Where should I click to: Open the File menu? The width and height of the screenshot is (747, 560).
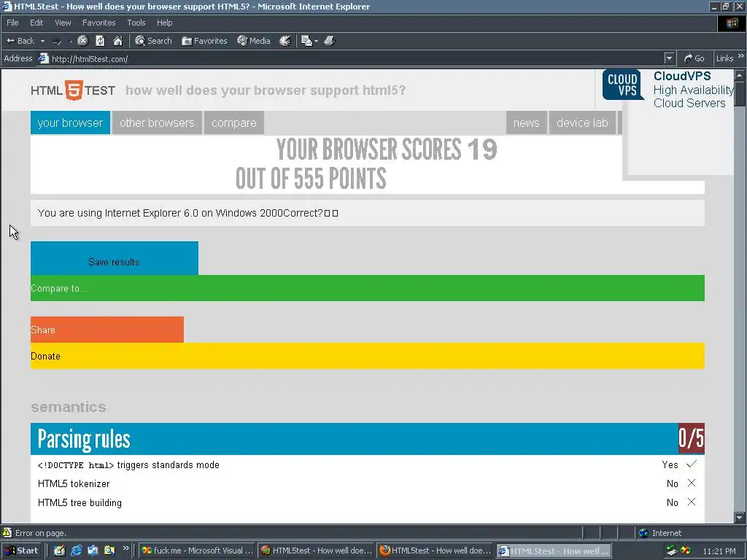(x=12, y=23)
